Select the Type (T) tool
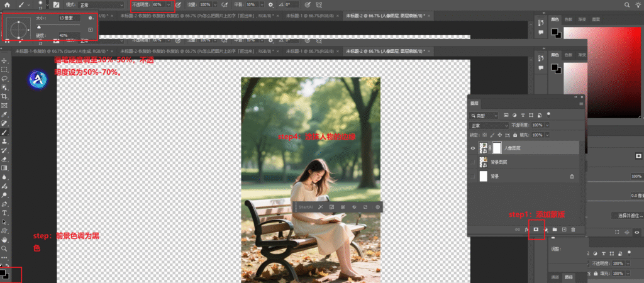The height and width of the screenshot is (283, 644). point(4,213)
